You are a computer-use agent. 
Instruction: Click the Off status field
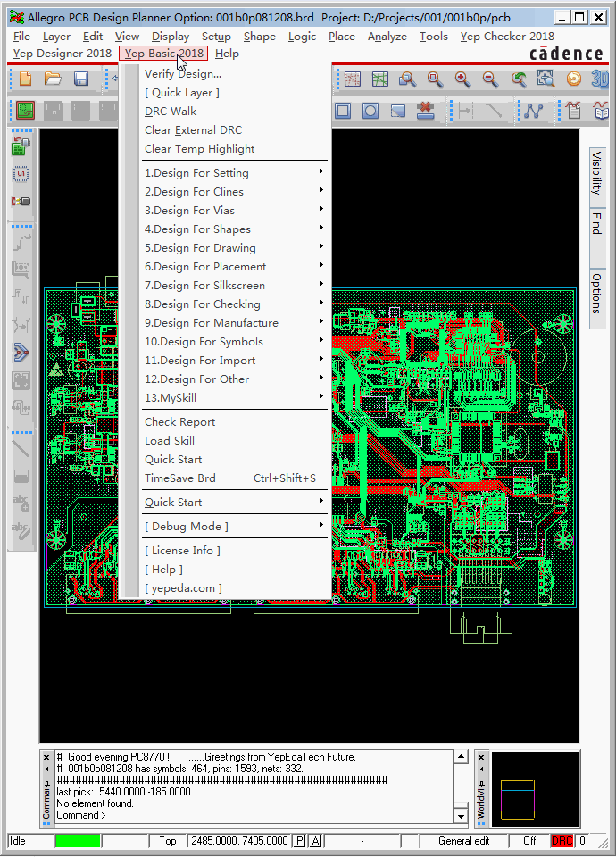pyautogui.click(x=529, y=841)
